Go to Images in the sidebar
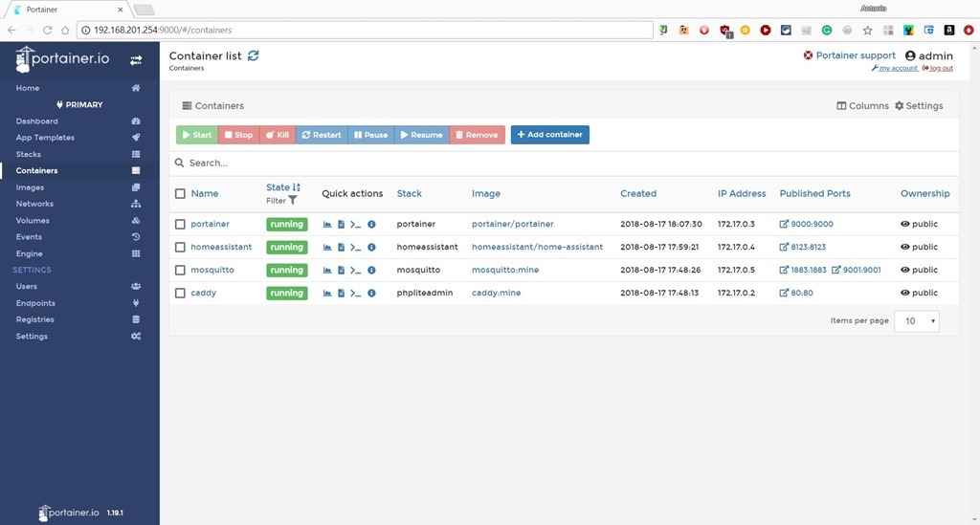Image resolution: width=980 pixels, height=525 pixels. [30, 187]
